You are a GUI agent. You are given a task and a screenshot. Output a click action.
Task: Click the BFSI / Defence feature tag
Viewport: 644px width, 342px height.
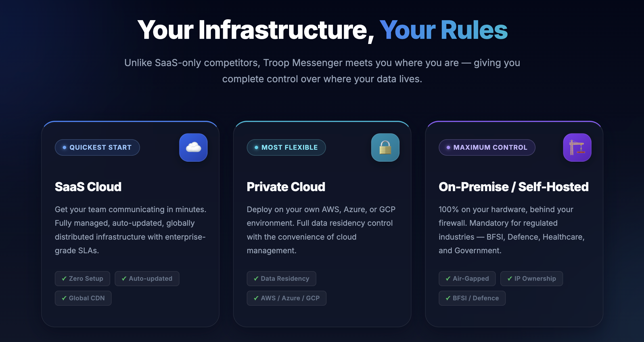(x=472, y=298)
